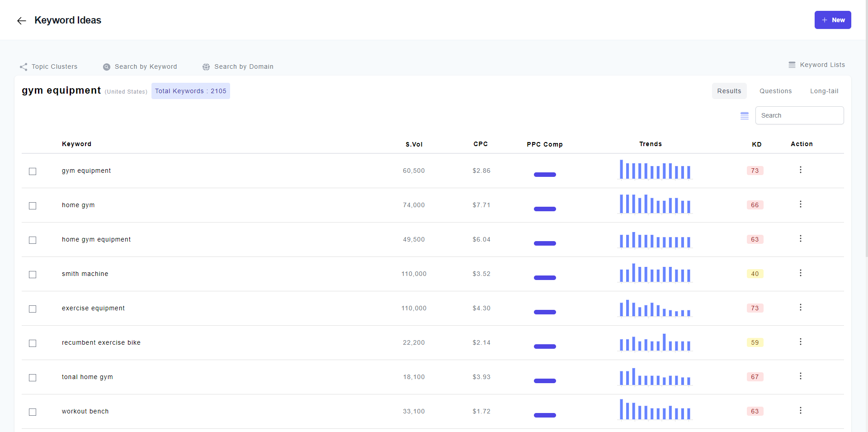Switch to the Questions tab
The image size is (868, 432).
click(x=775, y=91)
